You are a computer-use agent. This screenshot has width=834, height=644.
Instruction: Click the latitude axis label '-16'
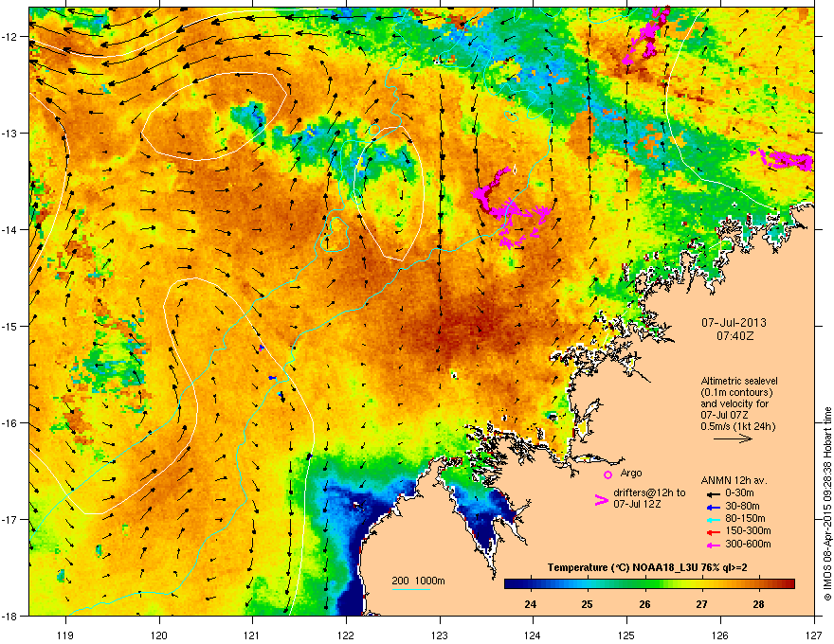(x=9, y=423)
